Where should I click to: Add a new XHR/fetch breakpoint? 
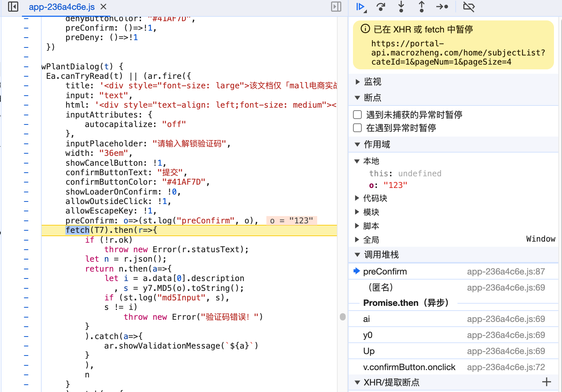[x=546, y=382]
